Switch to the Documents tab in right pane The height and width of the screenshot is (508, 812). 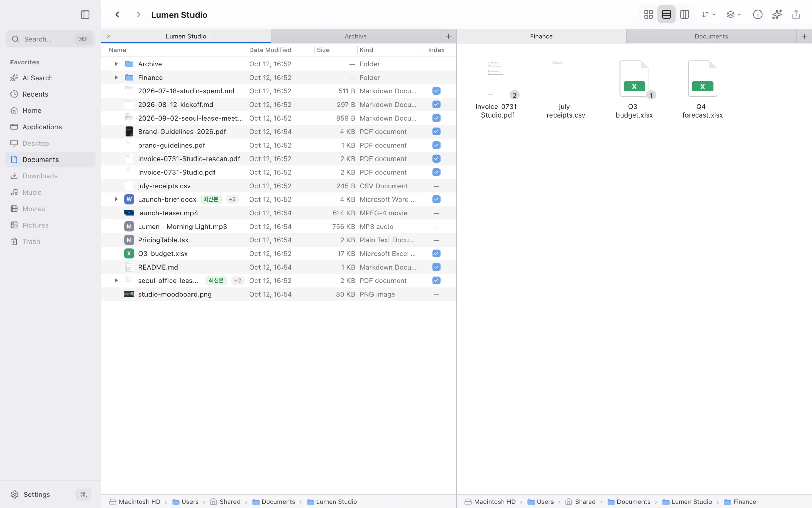pyautogui.click(x=711, y=36)
